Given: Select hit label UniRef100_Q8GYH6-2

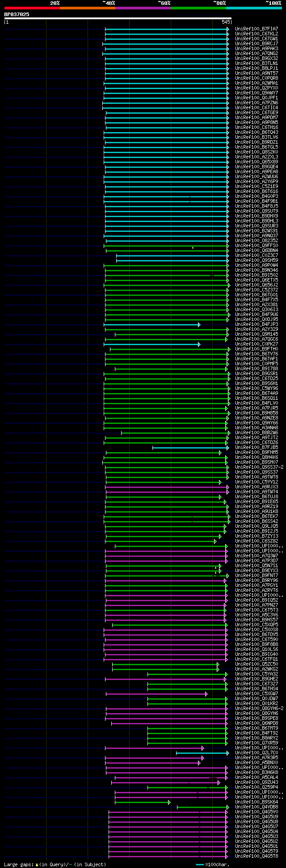Looking at the screenshot, I should click(259, 708).
